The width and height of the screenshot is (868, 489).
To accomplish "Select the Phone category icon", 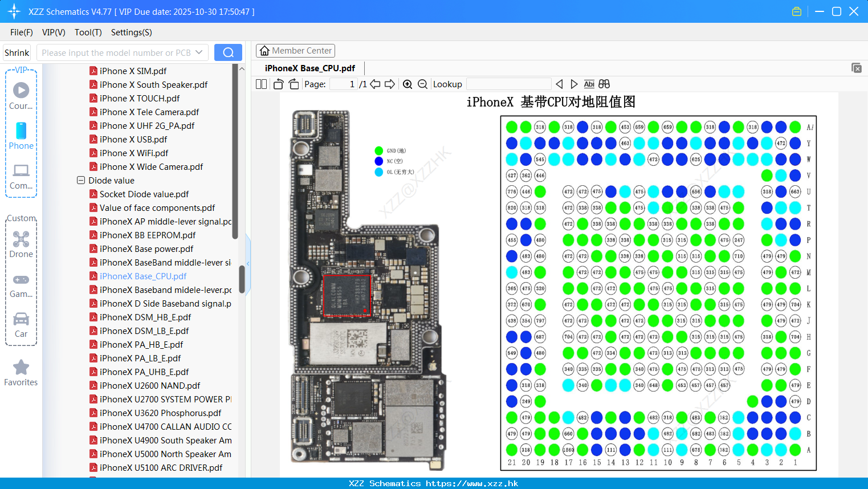I will (x=21, y=136).
